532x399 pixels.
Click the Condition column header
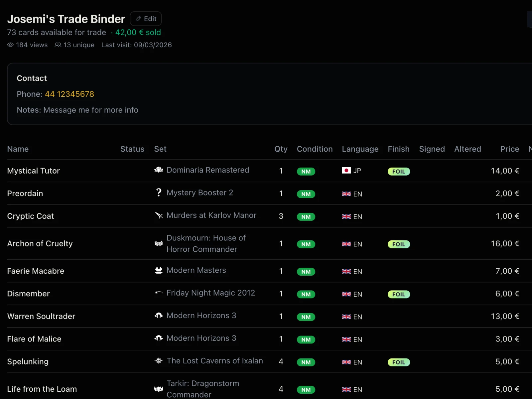(315, 149)
